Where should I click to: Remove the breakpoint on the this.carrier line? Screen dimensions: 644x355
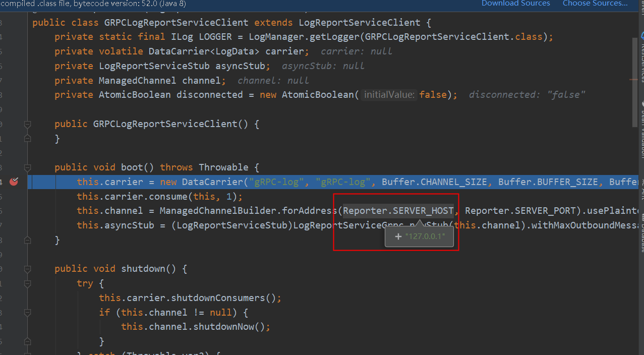pos(14,182)
